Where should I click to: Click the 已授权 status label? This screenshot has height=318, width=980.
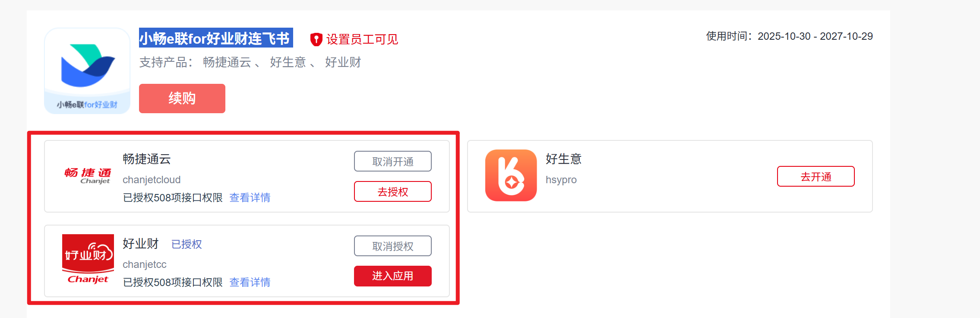pyautogui.click(x=187, y=244)
